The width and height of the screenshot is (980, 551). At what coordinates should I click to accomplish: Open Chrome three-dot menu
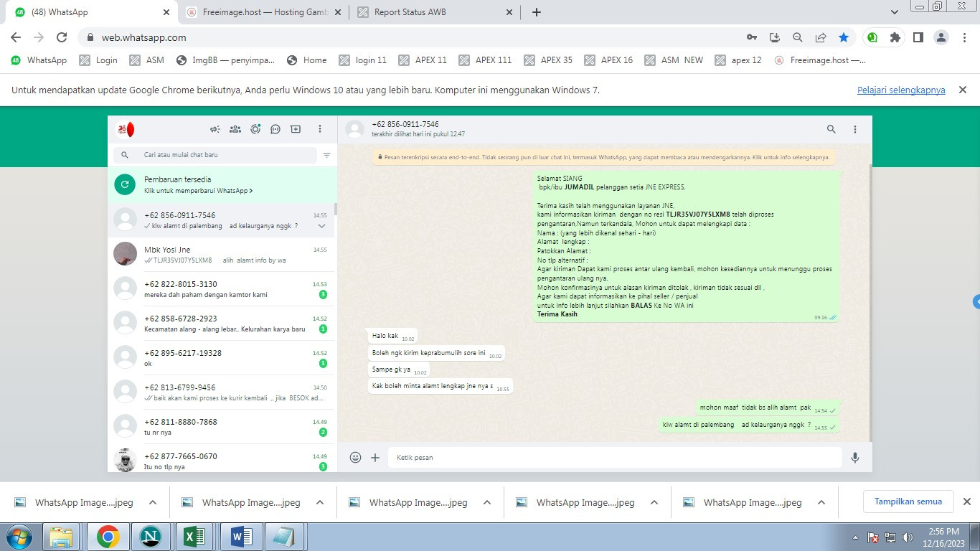pos(963,37)
